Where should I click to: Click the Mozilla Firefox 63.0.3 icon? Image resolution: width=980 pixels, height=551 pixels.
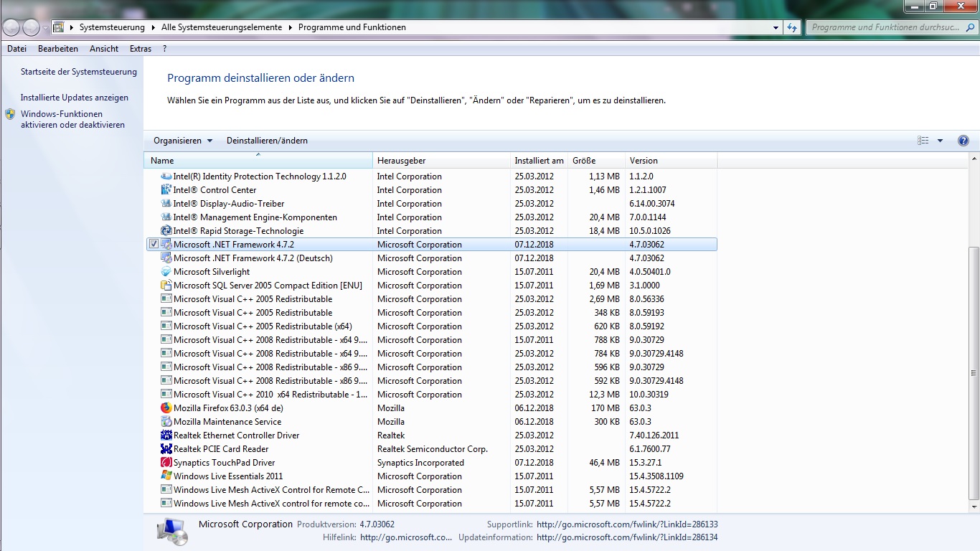coord(166,408)
